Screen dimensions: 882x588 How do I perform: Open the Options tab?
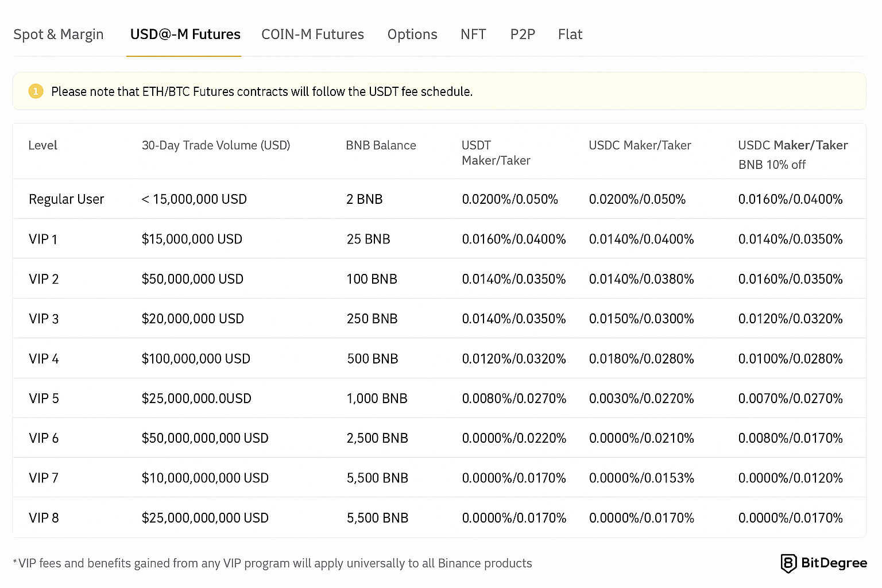pos(412,34)
